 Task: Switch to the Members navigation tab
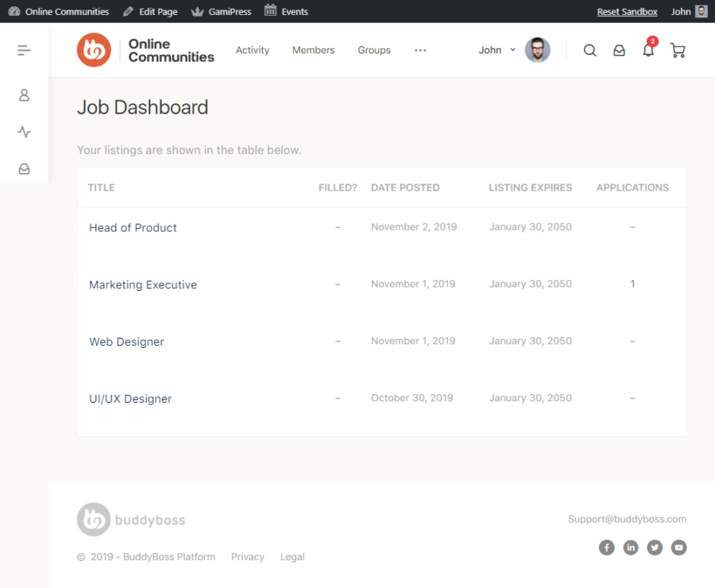click(x=313, y=50)
